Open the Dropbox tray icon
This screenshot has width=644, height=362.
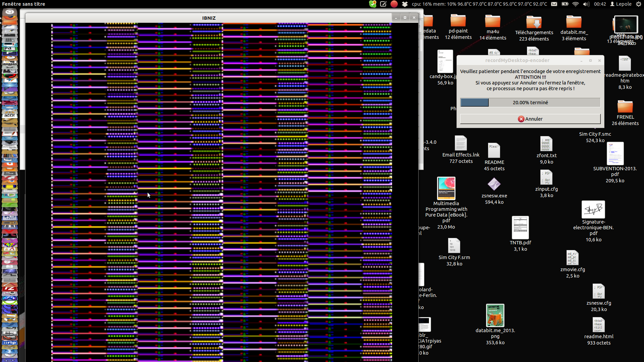click(405, 4)
